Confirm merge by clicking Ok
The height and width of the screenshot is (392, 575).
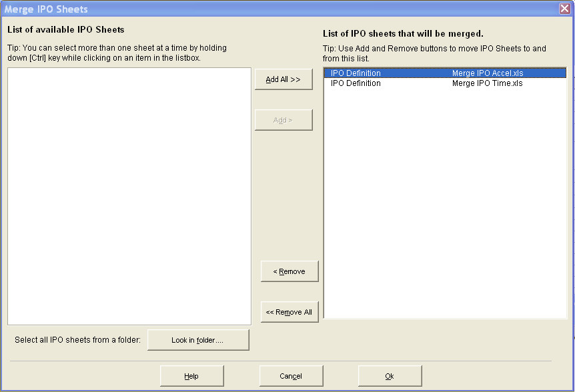pos(390,375)
